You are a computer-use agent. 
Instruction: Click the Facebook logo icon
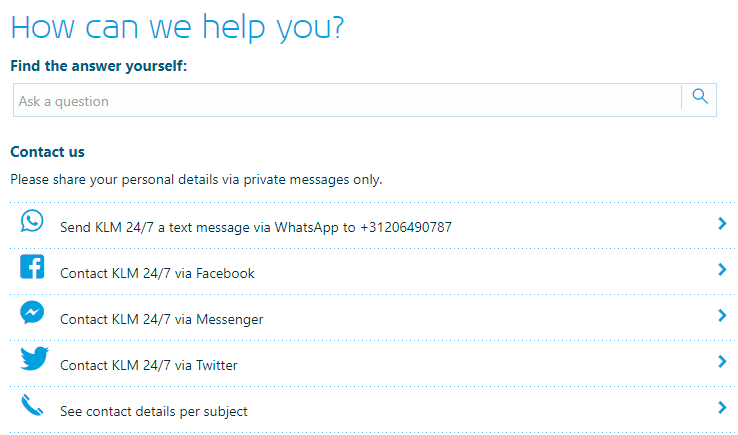32,267
